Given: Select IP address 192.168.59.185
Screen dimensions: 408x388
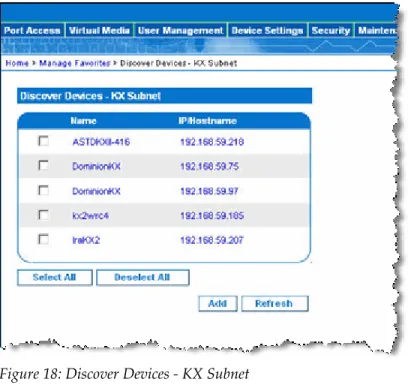Looking at the screenshot, I should [x=212, y=216].
